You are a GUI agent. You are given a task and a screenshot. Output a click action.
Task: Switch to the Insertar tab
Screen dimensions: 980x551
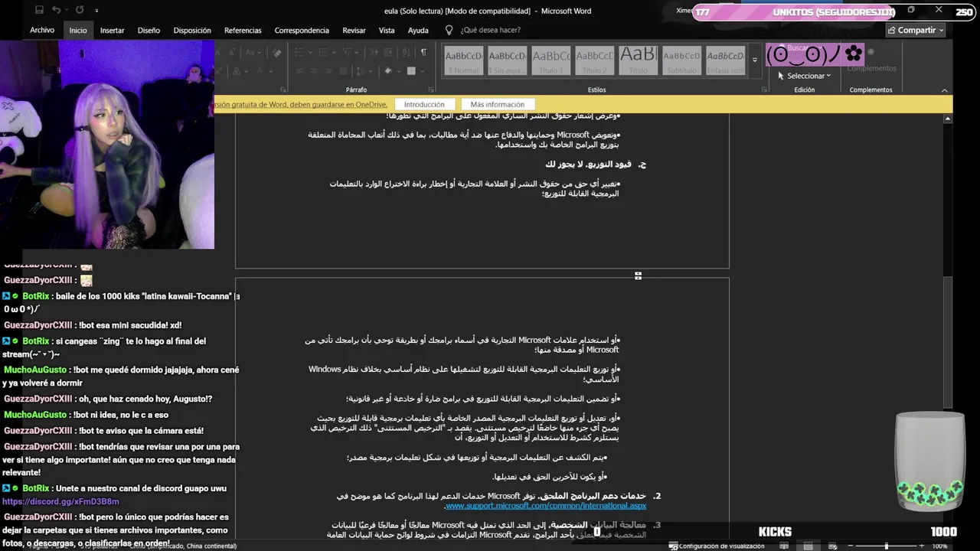112,30
